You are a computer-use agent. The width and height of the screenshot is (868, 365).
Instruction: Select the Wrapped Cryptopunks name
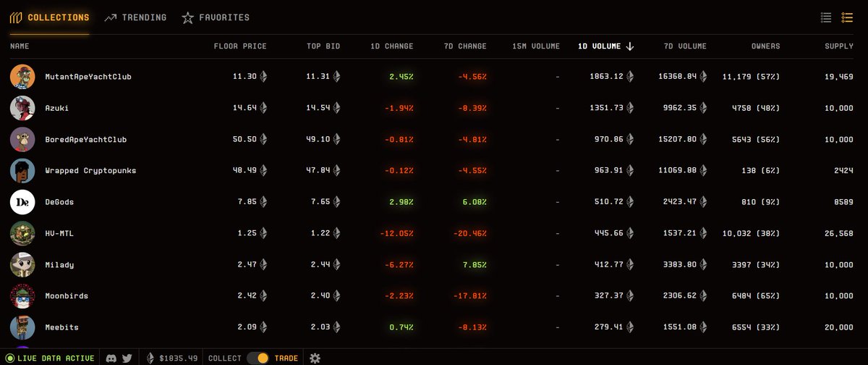coord(90,170)
